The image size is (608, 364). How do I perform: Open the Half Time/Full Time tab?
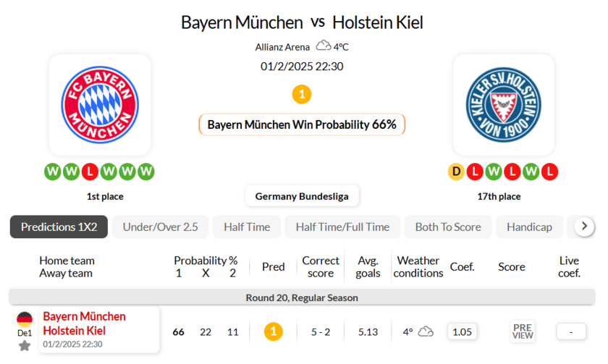pos(342,227)
